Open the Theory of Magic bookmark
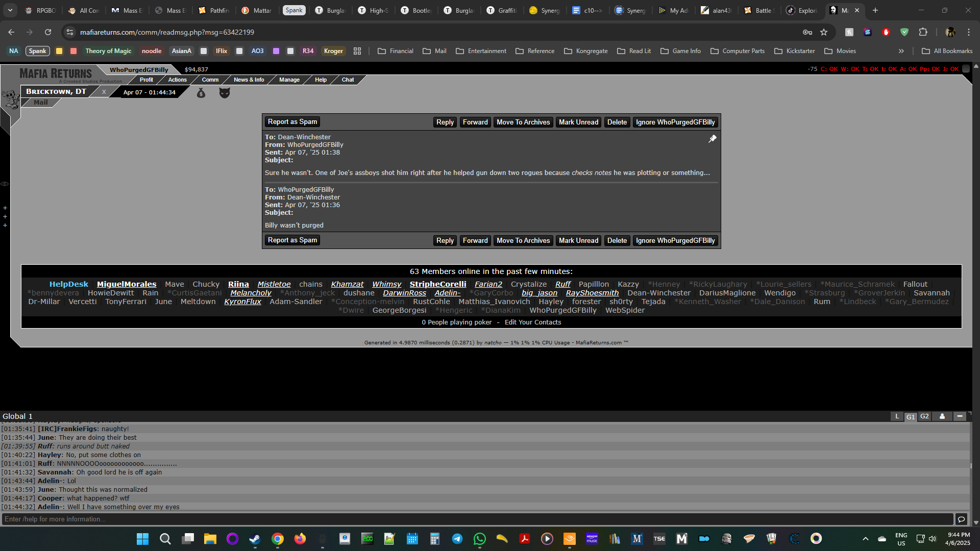 click(108, 51)
